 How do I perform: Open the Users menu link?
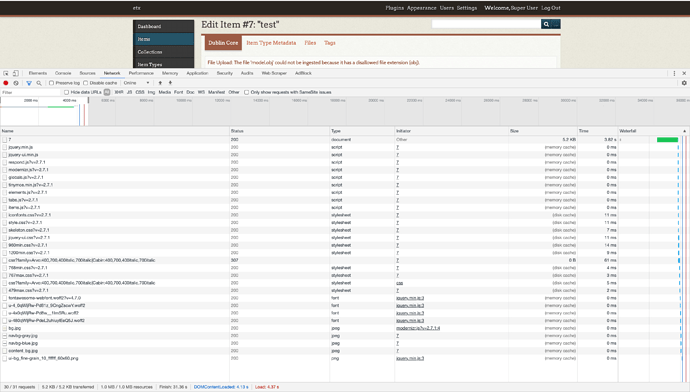[x=447, y=8]
